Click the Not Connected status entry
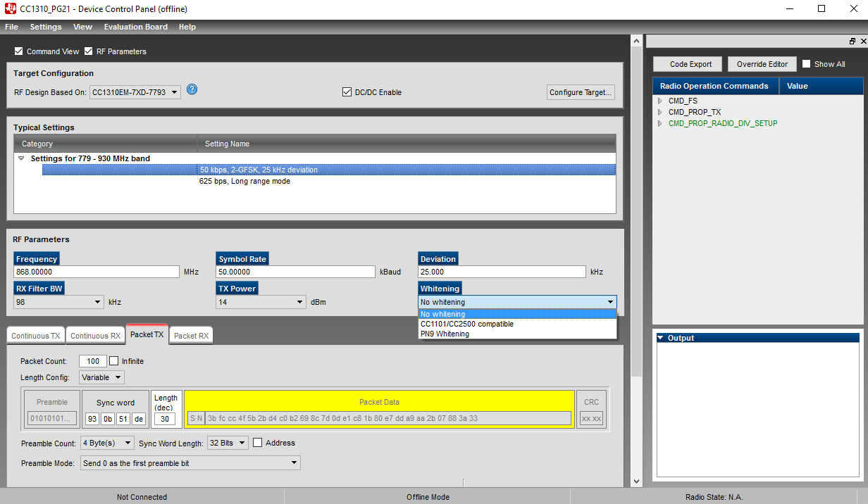The height and width of the screenshot is (504, 868). pos(142,497)
